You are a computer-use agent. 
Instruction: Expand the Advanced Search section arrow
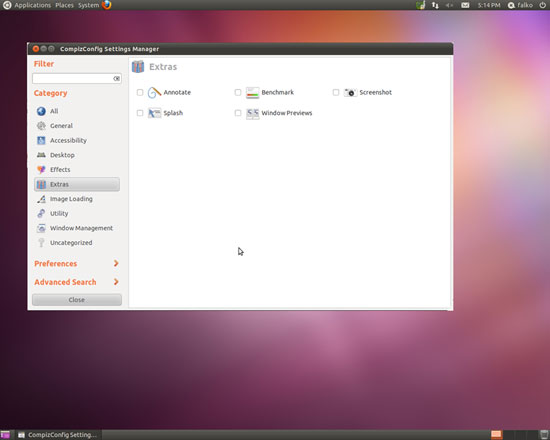[116, 282]
